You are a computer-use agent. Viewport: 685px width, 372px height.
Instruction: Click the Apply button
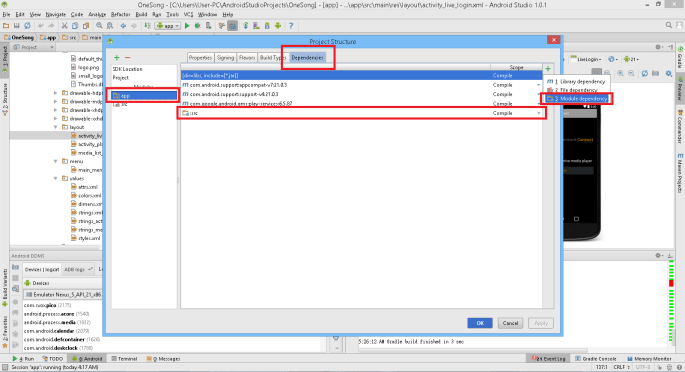coord(541,323)
